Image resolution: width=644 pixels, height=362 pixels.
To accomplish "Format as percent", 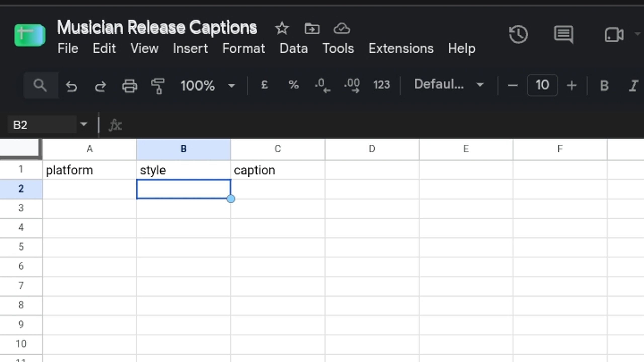I will coord(294,85).
